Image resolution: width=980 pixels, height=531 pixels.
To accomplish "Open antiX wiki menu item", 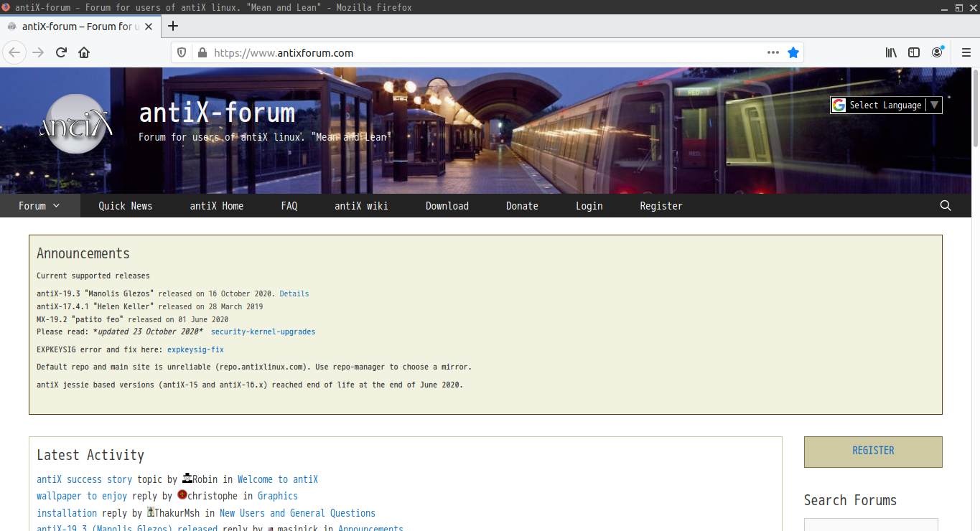I will tap(361, 206).
